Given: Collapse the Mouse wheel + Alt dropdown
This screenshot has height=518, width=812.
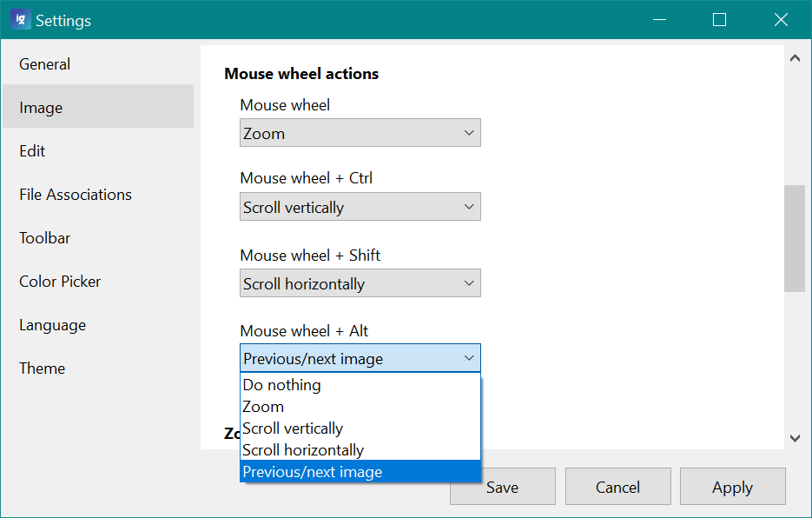Looking at the screenshot, I should (360, 358).
